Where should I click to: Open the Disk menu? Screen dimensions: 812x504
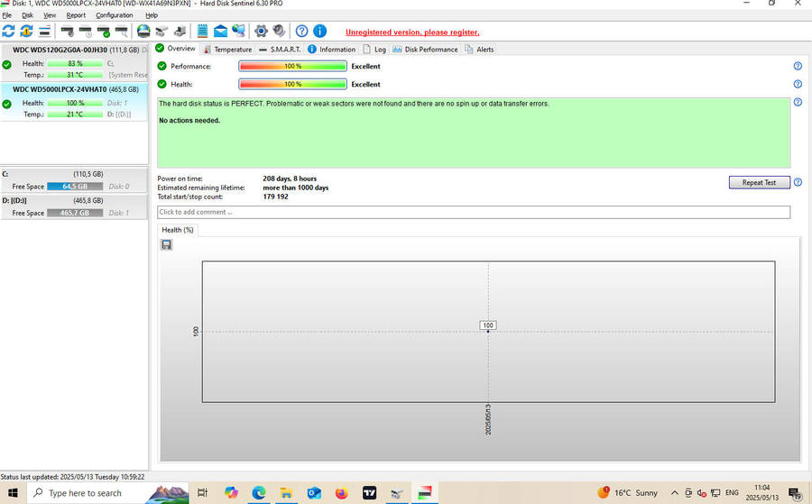(27, 15)
